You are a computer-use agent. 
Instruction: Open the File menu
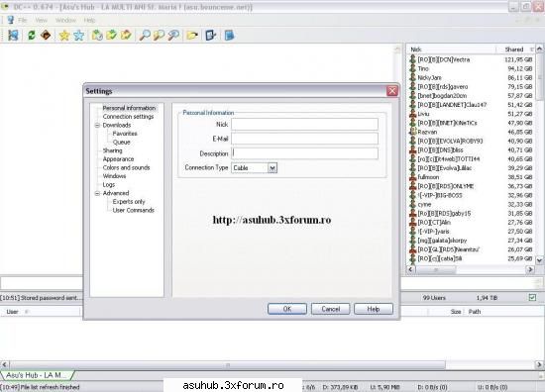tap(22, 20)
